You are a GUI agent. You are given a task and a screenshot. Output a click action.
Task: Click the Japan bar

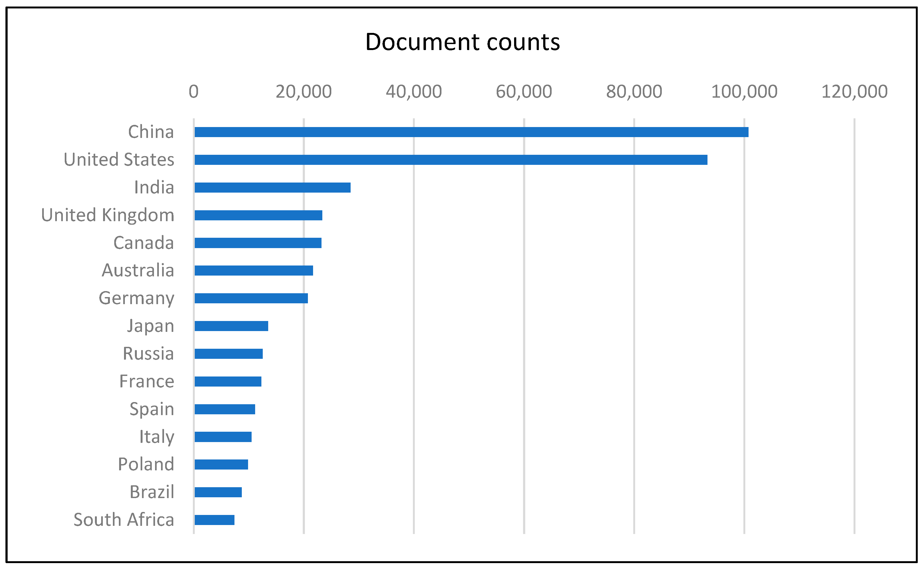tap(231, 326)
